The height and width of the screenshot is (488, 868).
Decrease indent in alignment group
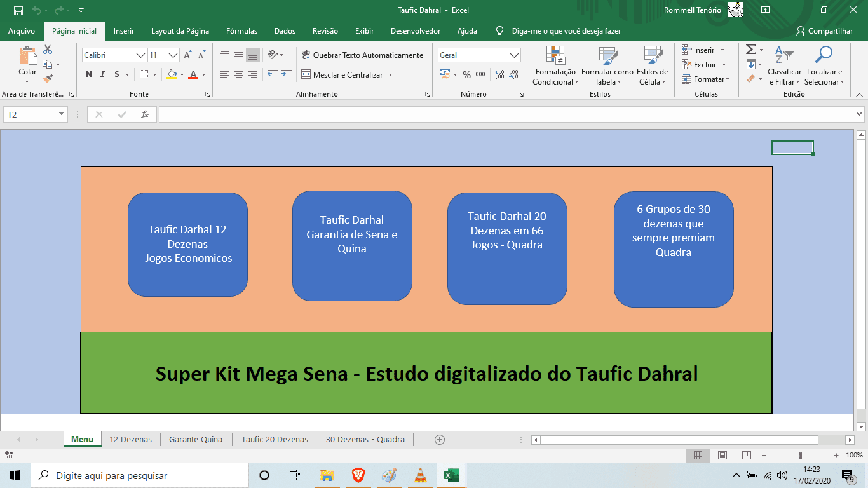(273, 74)
